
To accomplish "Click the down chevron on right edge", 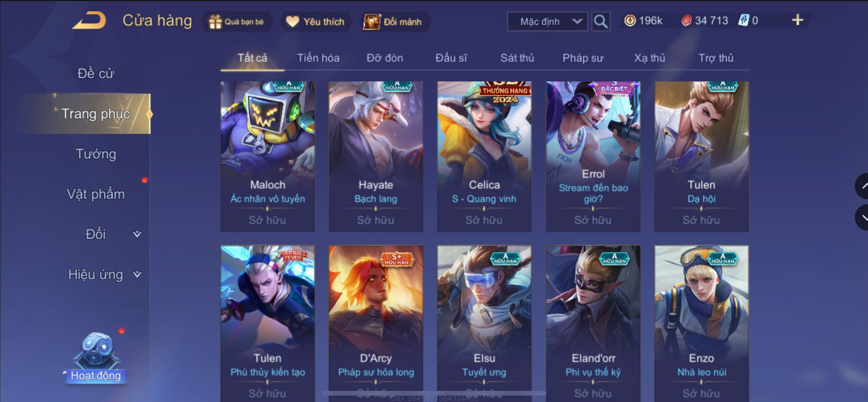I will 862,218.
